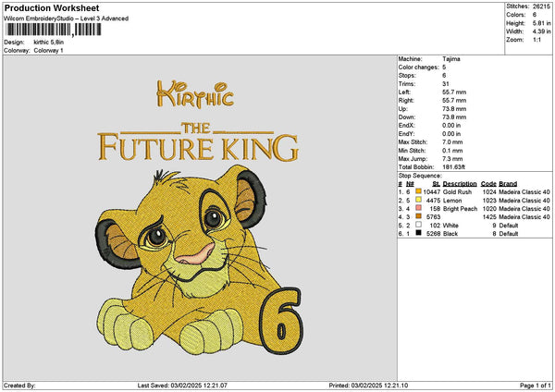Click the 'Code' column header
The width and height of the screenshot is (555, 392).
[x=488, y=184]
